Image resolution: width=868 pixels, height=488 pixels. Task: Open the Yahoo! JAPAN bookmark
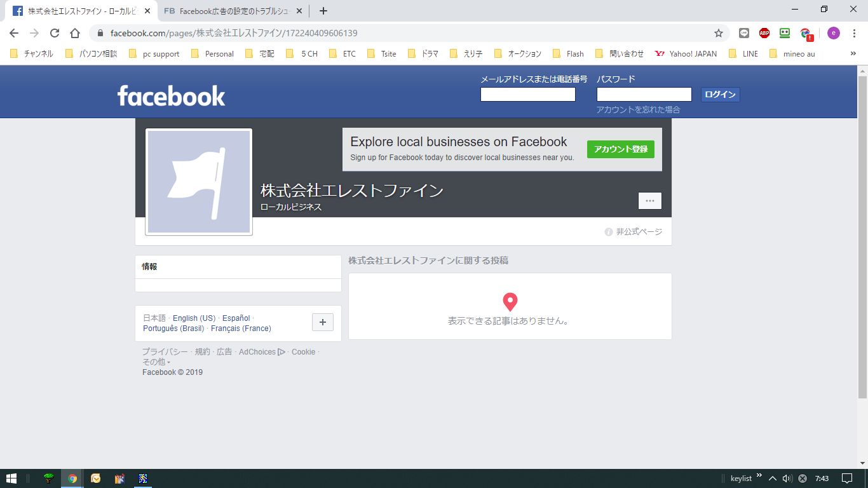coord(686,54)
